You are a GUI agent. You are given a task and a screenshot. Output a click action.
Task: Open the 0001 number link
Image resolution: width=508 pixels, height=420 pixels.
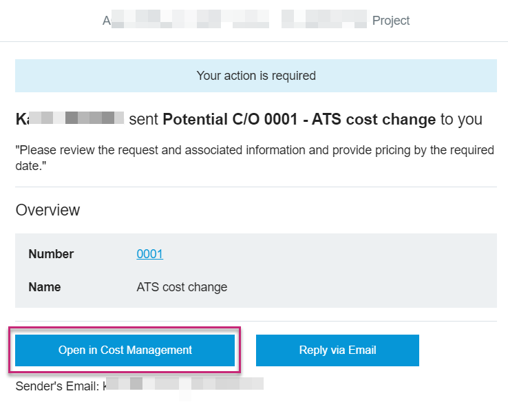(x=149, y=254)
